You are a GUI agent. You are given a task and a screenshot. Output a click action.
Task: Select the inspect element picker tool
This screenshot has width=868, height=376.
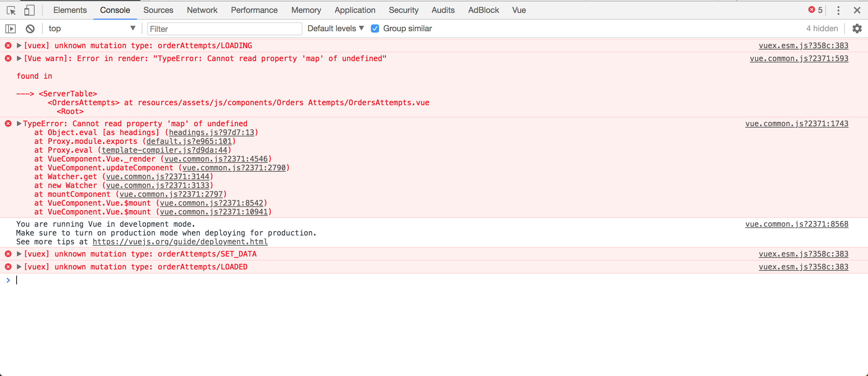pyautogui.click(x=11, y=10)
